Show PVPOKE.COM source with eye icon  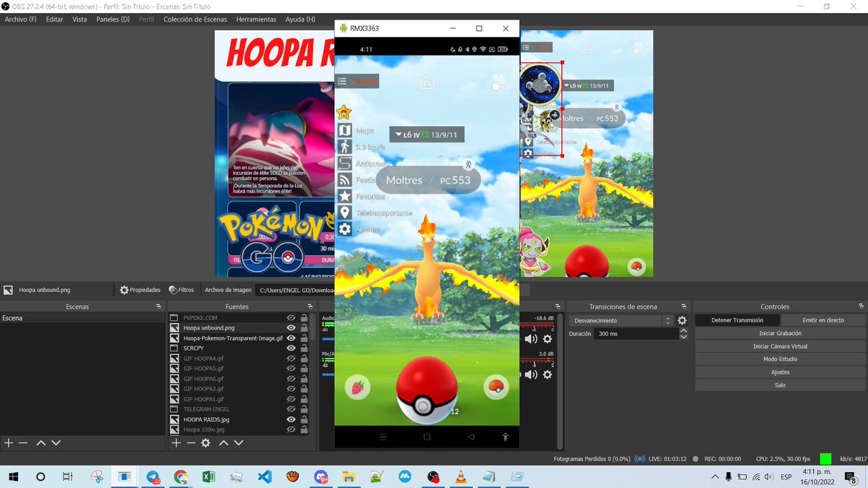(x=291, y=317)
